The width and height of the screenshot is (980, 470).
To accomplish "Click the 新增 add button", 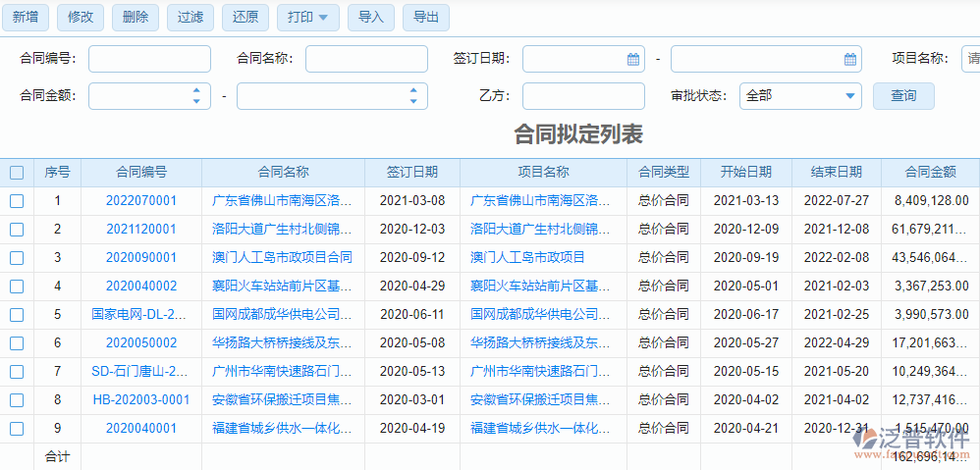I will tap(26, 17).
